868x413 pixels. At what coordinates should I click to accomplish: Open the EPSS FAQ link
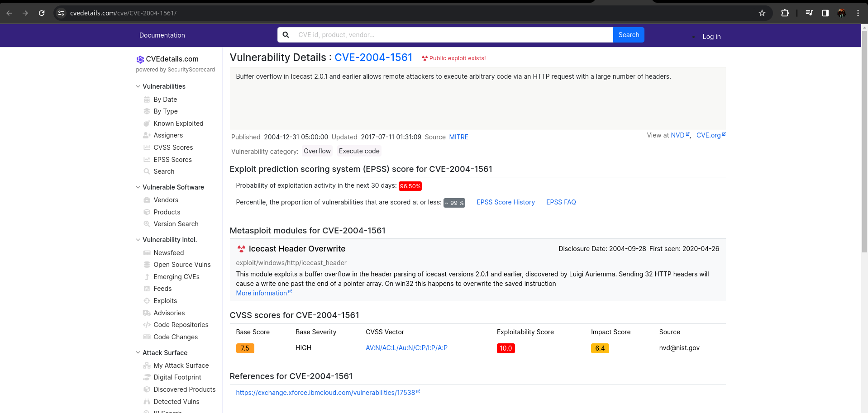[x=561, y=202]
